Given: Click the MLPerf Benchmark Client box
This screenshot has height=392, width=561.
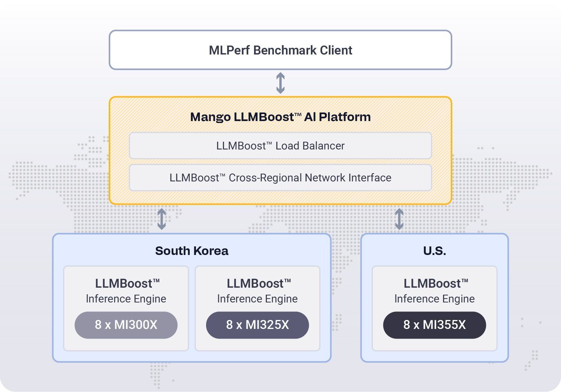Looking at the screenshot, I should [280, 50].
